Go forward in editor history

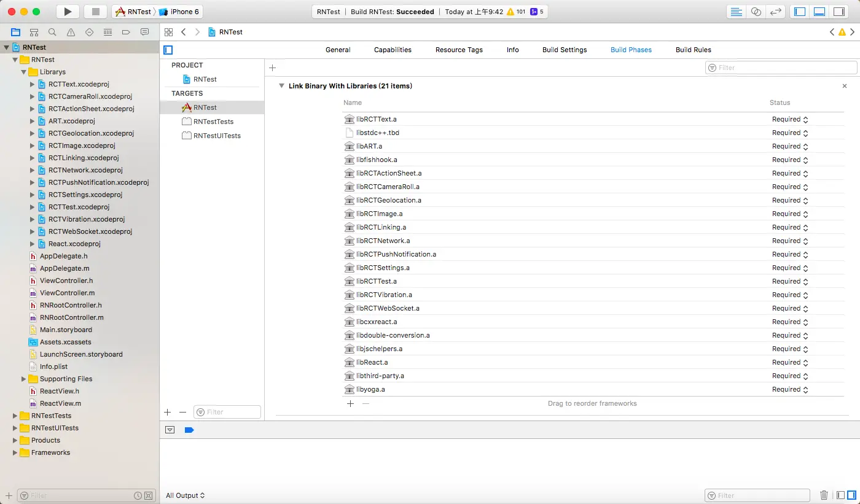point(197,32)
